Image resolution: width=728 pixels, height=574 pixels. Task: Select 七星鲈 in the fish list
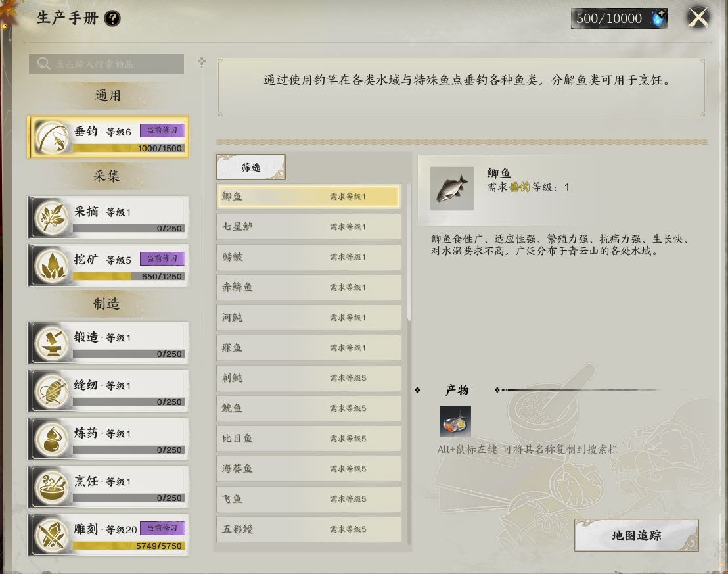309,227
